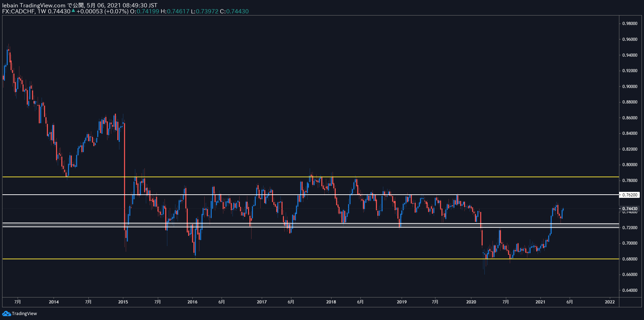Select the upper yellow horizontal line near 0.785

point(310,177)
